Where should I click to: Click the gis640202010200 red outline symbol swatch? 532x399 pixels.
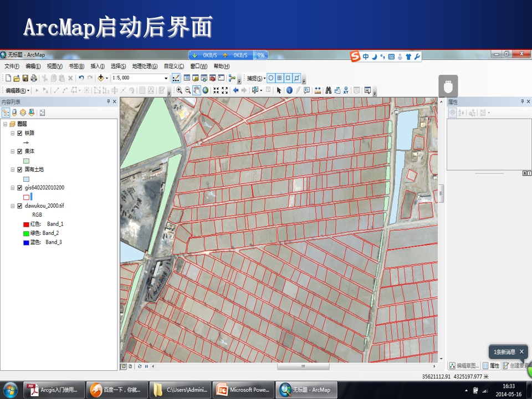click(26, 197)
